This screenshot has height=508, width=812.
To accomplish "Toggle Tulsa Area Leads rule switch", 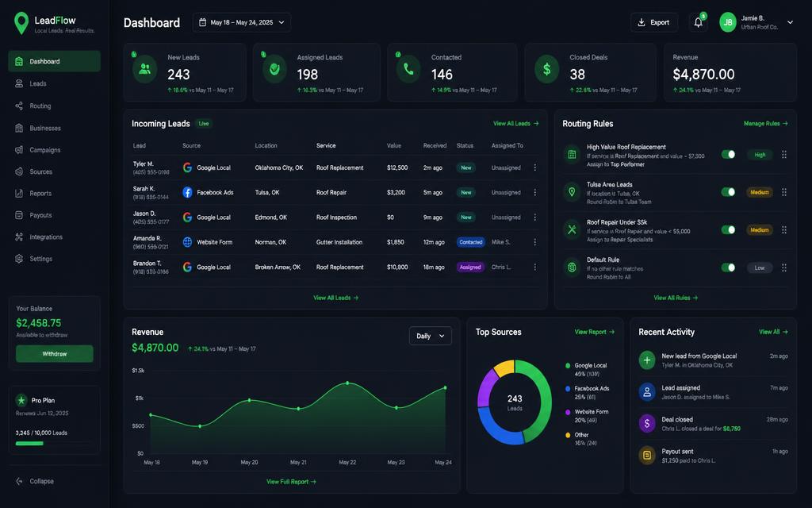I will (x=728, y=192).
